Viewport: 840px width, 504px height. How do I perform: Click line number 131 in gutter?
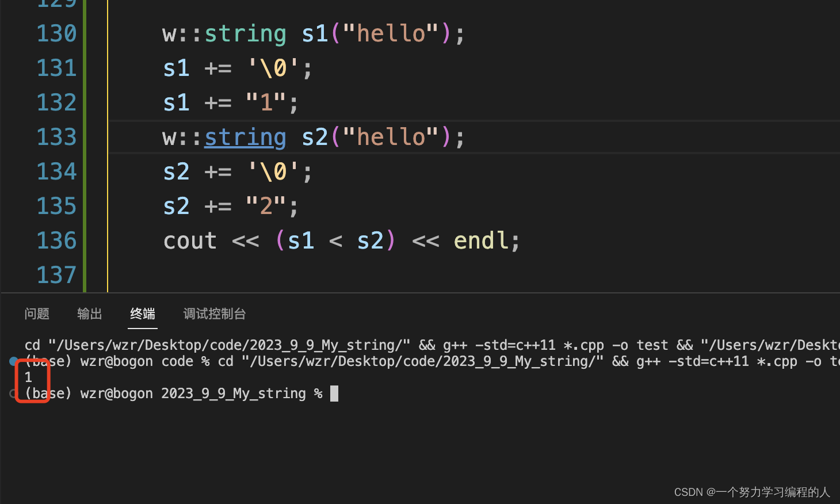click(56, 68)
